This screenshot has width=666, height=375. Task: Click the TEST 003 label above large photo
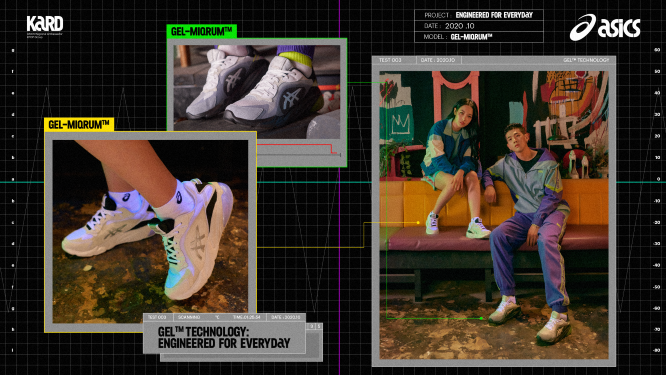click(x=390, y=60)
